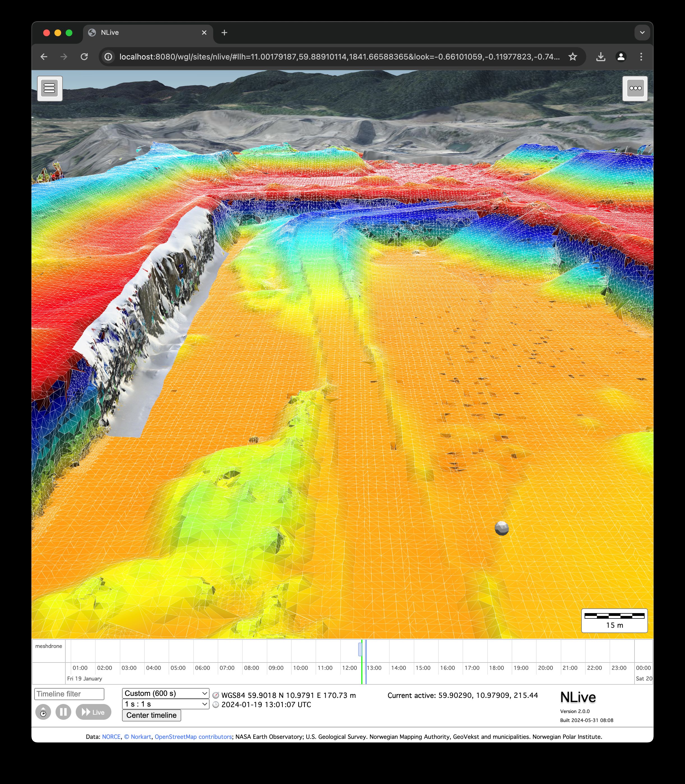The width and height of the screenshot is (685, 784).
Task: Click the Center timeline button
Action: pos(151,716)
